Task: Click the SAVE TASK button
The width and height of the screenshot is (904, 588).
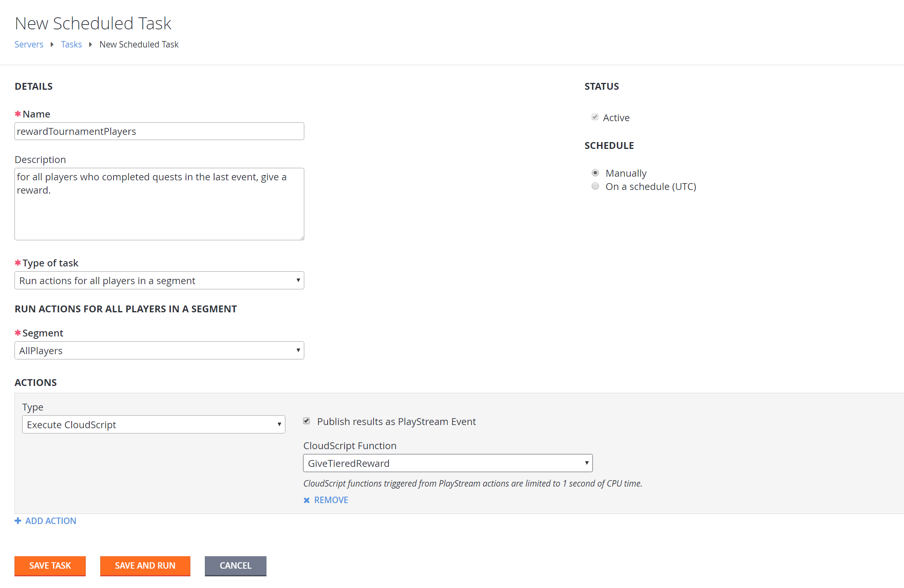Action: click(51, 565)
